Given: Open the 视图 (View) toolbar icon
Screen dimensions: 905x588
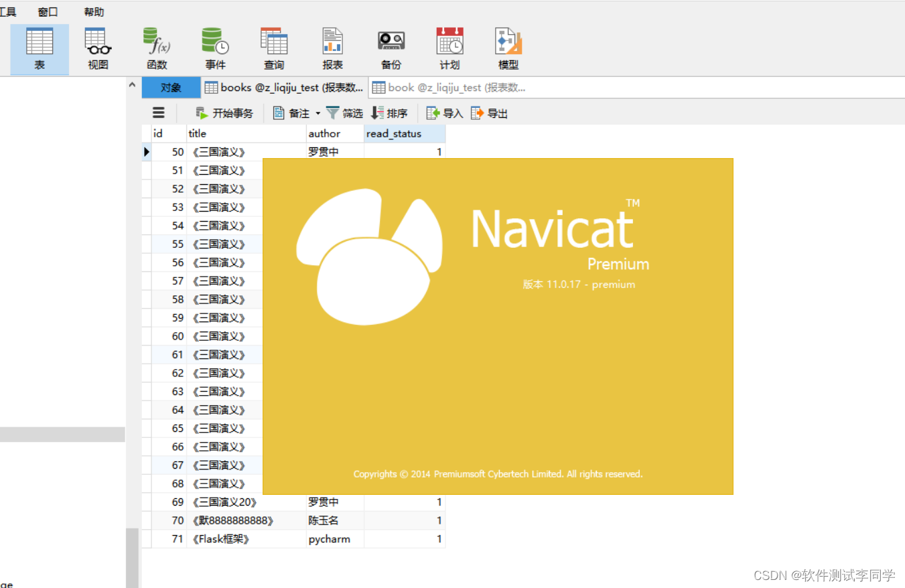Looking at the screenshot, I should click(x=98, y=50).
